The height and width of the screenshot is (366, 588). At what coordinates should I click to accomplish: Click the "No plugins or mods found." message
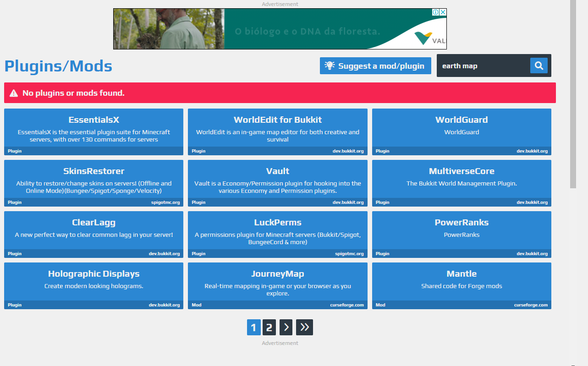[73, 93]
